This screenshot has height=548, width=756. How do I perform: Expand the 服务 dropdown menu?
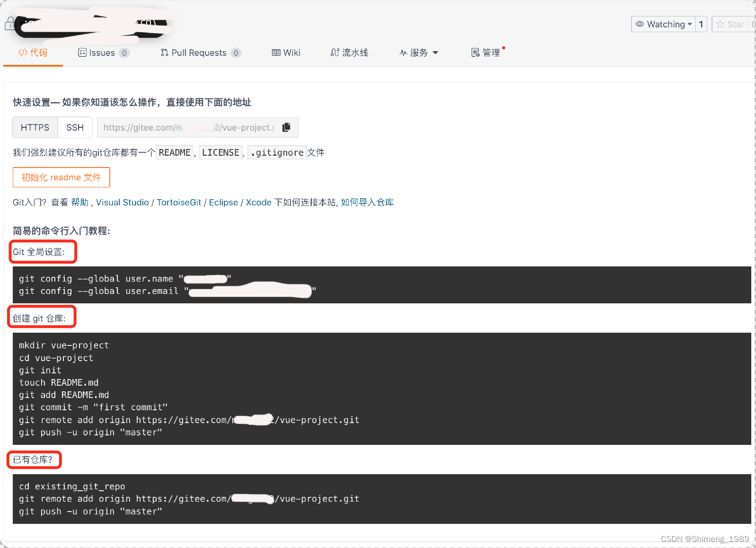(x=419, y=53)
